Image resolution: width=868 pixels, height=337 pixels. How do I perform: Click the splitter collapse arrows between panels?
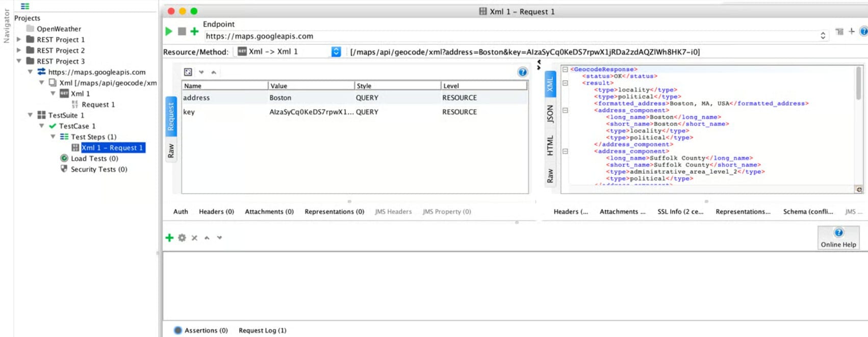[x=539, y=65]
